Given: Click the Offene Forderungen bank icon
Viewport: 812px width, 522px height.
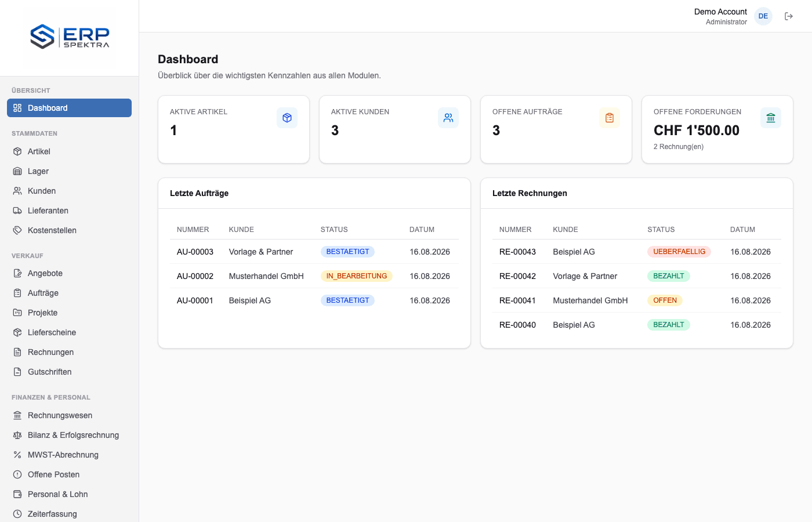Looking at the screenshot, I should pos(771,118).
